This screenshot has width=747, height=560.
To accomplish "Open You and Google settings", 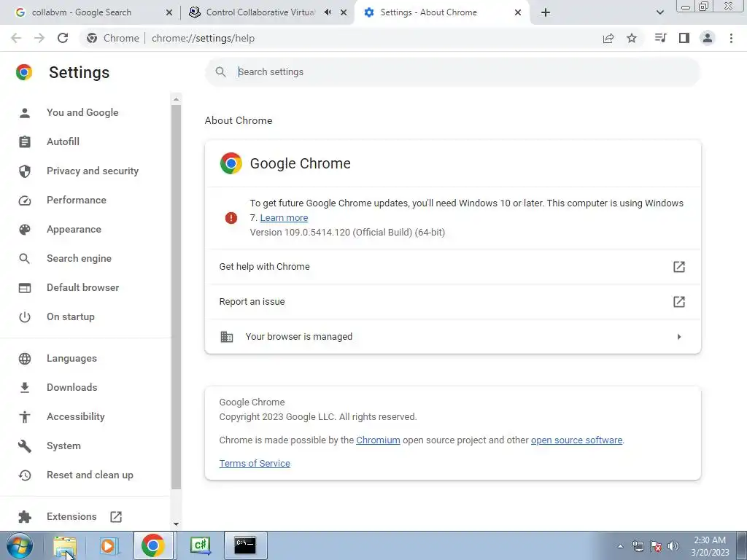I will click(x=82, y=112).
